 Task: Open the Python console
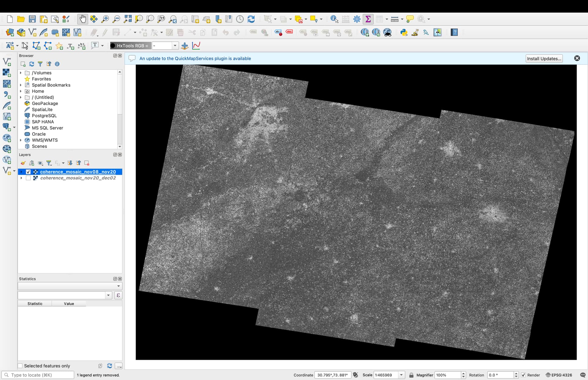(x=404, y=32)
